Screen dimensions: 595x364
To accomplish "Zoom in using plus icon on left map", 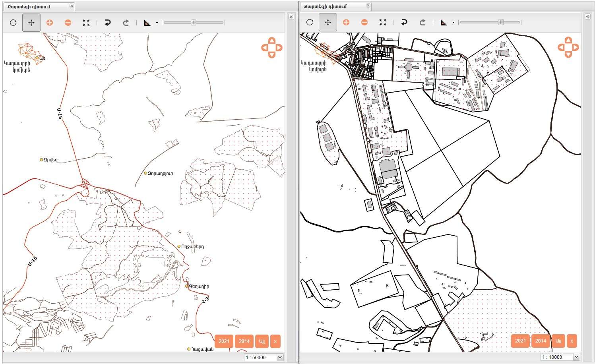I will [50, 23].
